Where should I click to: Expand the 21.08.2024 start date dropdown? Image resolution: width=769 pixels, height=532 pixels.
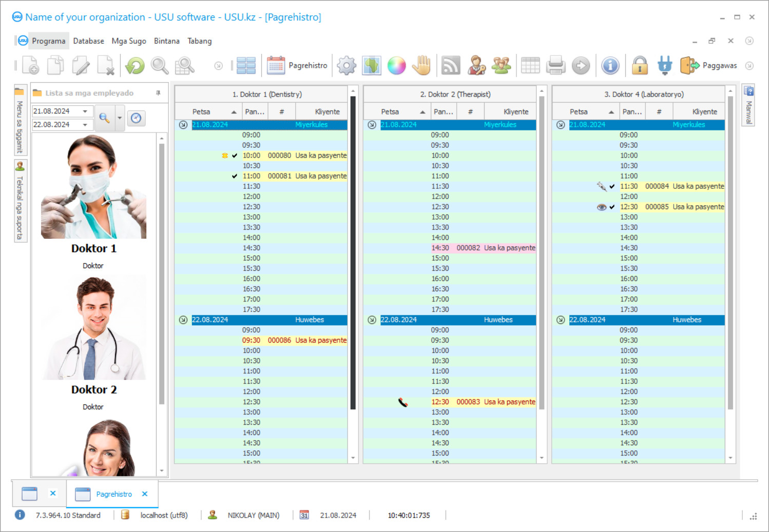85,111
